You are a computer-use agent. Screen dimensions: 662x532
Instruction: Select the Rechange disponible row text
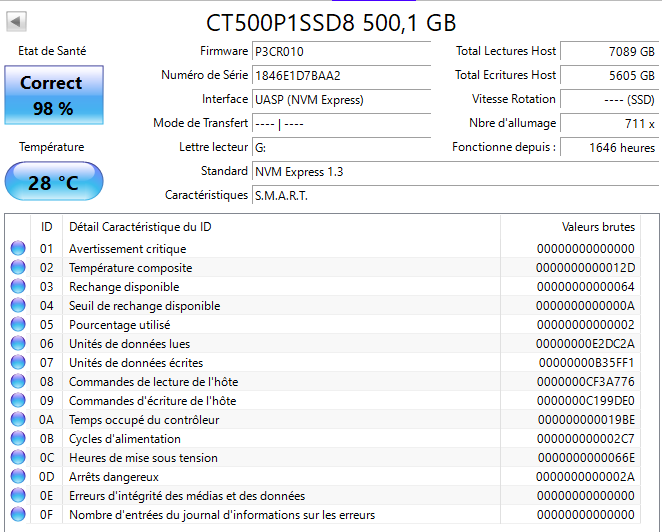(124, 287)
